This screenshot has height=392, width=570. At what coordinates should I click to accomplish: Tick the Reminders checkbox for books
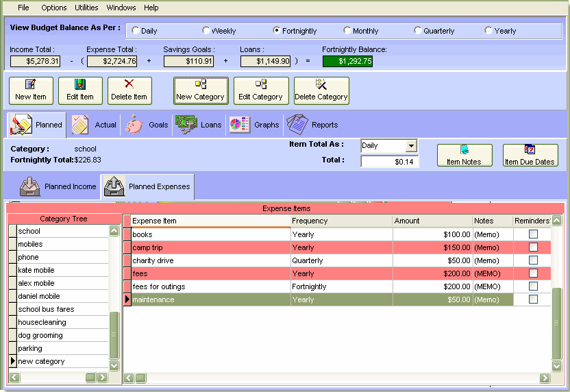[533, 234]
